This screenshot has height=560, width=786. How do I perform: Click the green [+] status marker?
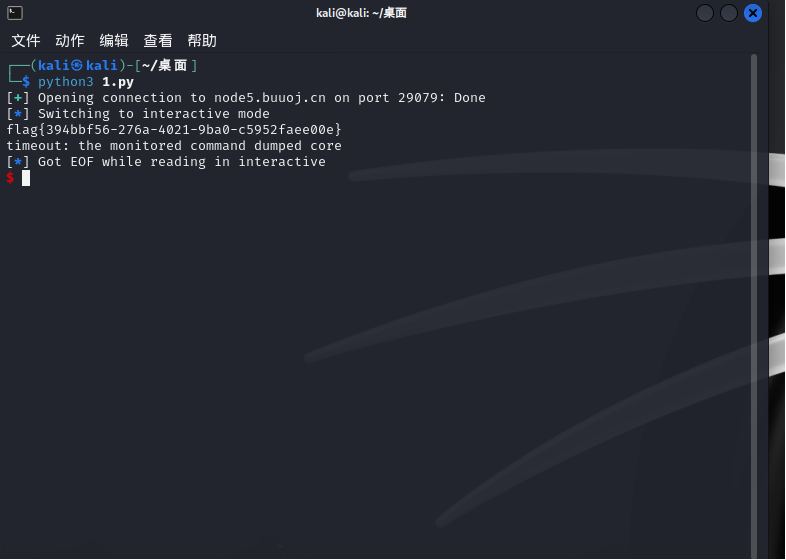(x=18, y=98)
